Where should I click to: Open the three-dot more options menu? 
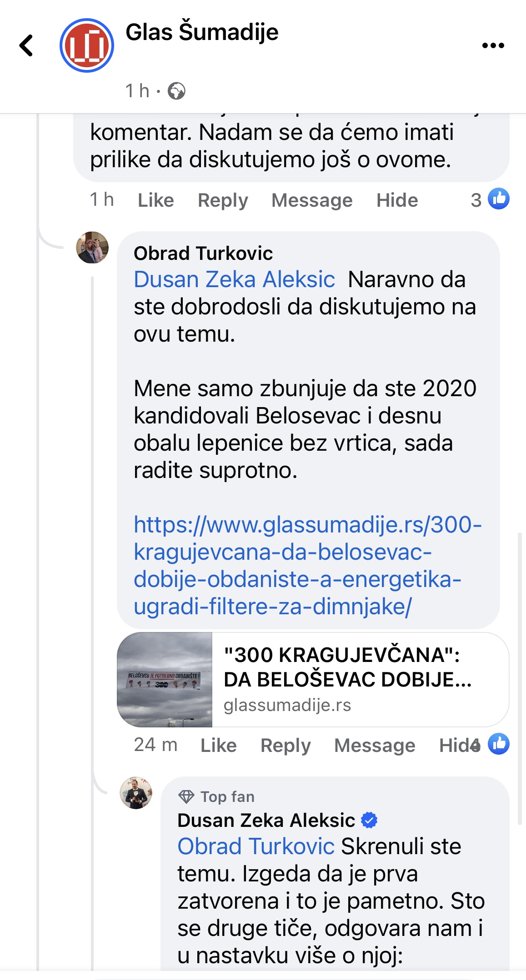493,45
